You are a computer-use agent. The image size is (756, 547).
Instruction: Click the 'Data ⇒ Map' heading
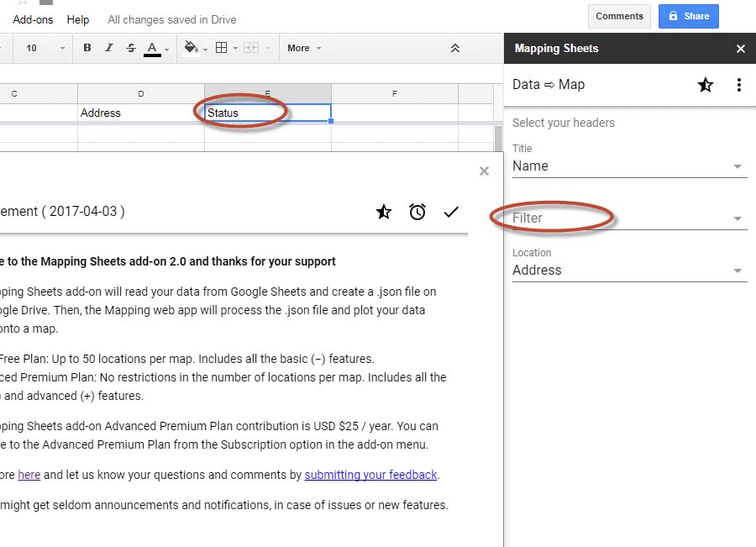(x=549, y=84)
